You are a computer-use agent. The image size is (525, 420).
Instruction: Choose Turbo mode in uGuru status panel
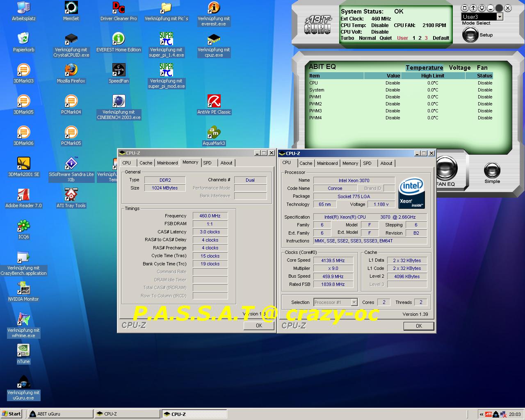[347, 38]
